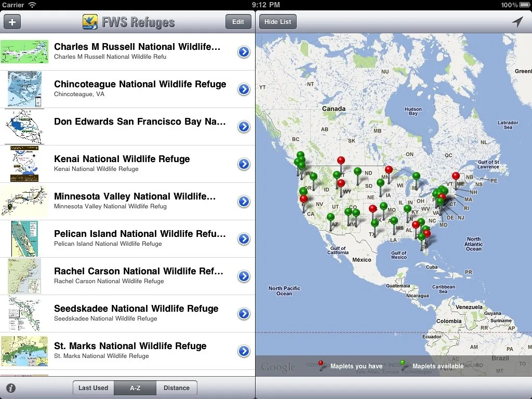This screenshot has width=532, height=399.
Task: Select Kenai National Wildlife Refuge title
Action: coord(122,159)
